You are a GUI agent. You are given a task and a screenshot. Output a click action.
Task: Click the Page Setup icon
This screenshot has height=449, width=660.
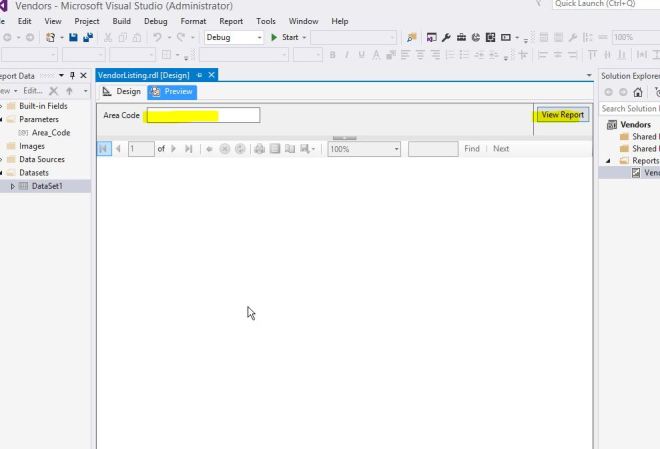tap(290, 149)
